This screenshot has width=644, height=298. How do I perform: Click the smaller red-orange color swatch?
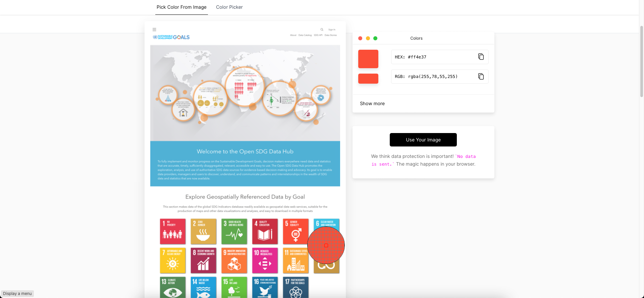[368, 79]
